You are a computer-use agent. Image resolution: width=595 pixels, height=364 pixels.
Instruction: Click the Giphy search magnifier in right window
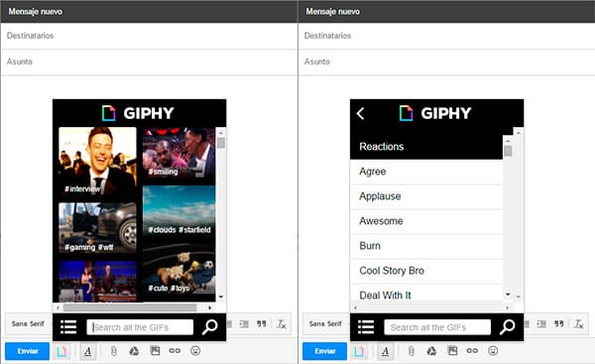508,326
